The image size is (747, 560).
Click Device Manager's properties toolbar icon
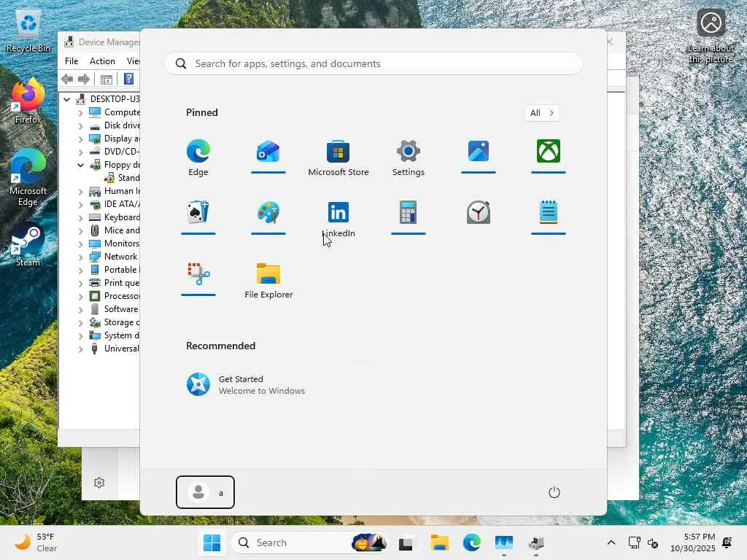(107, 79)
